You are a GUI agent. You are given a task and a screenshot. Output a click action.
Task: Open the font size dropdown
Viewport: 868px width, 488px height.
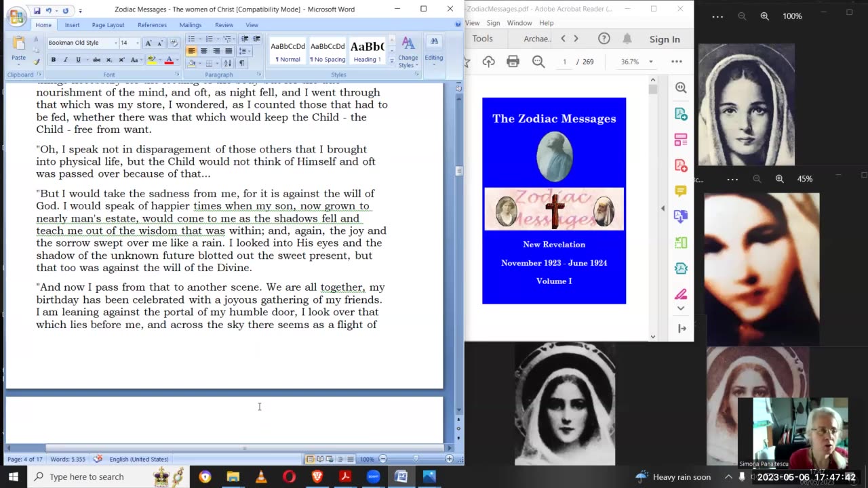click(x=137, y=43)
